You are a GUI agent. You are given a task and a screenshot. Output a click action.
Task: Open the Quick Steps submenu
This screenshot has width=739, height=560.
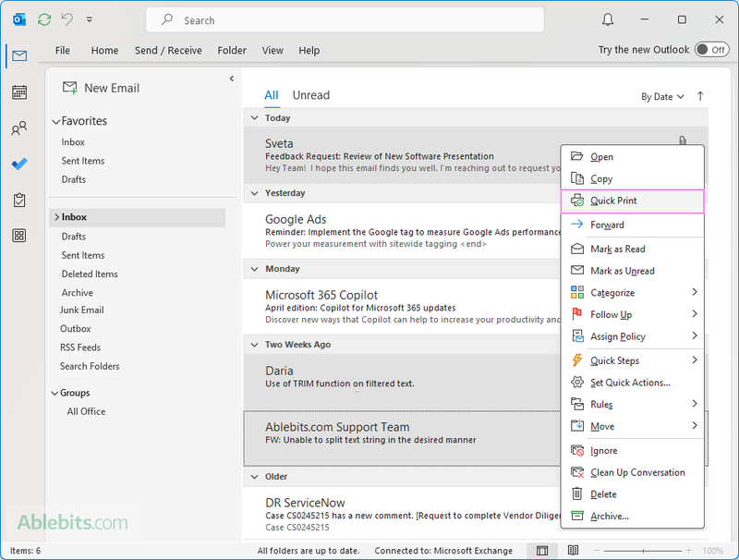633,360
